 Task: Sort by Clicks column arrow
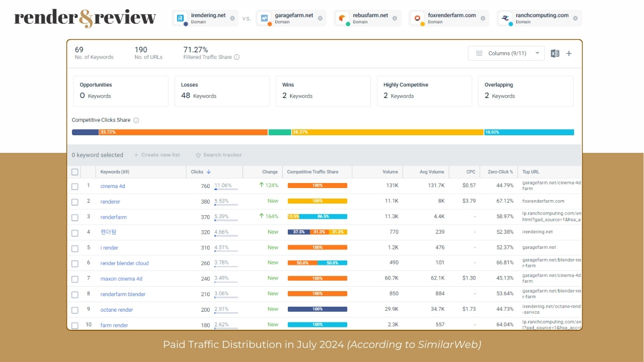click(x=209, y=172)
